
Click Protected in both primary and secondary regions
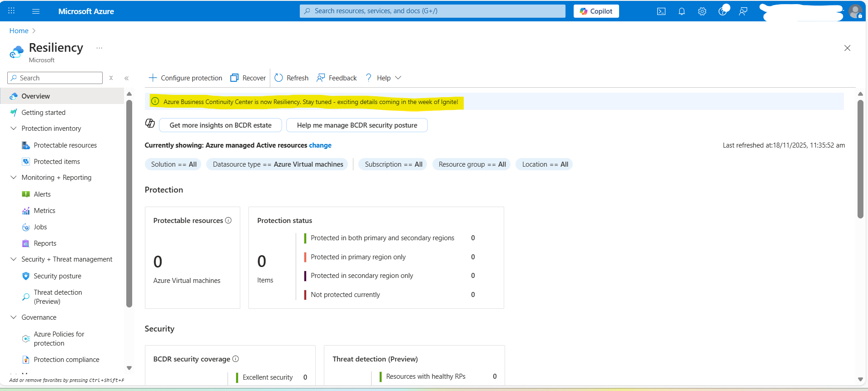[382, 238]
